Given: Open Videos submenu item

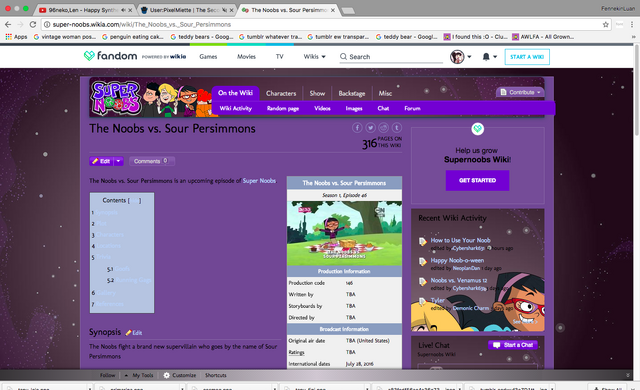Looking at the screenshot, I should [x=322, y=109].
